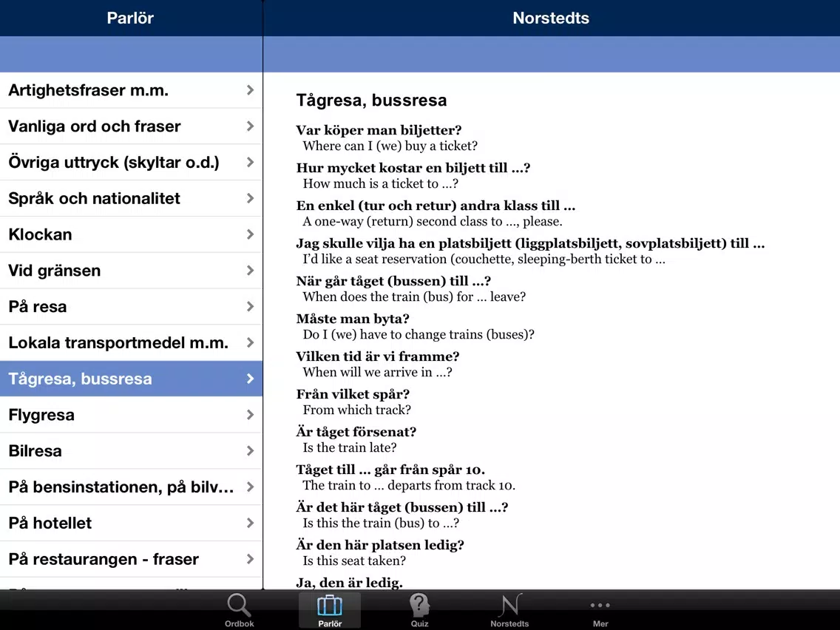Click translation I'd like a seat reservation
The image size is (840, 630).
pyautogui.click(x=484, y=259)
